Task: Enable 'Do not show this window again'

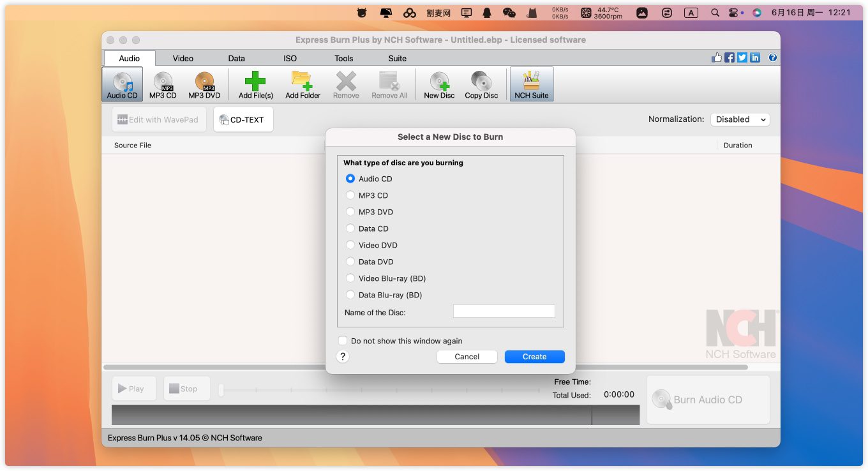Action: tap(343, 341)
